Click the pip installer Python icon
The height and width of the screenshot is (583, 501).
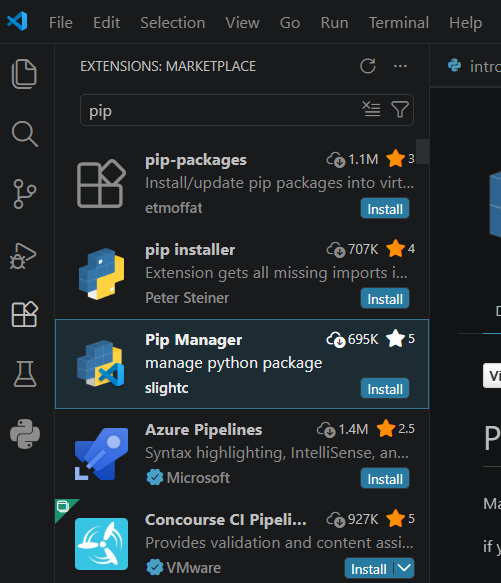click(101, 274)
